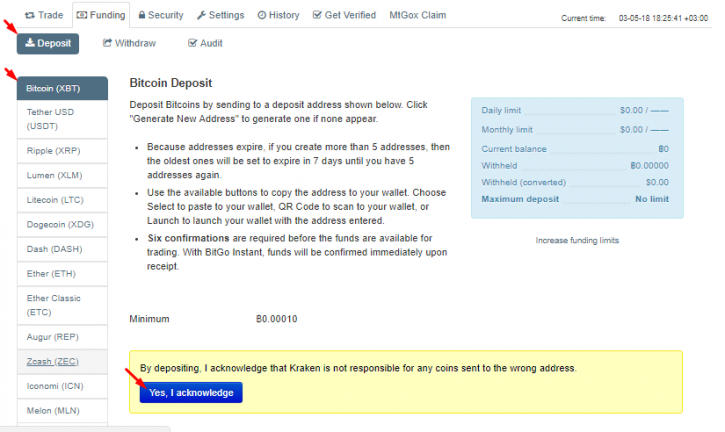Select Dash (DASH) currency
The height and width of the screenshot is (432, 725).
pyautogui.click(x=62, y=249)
